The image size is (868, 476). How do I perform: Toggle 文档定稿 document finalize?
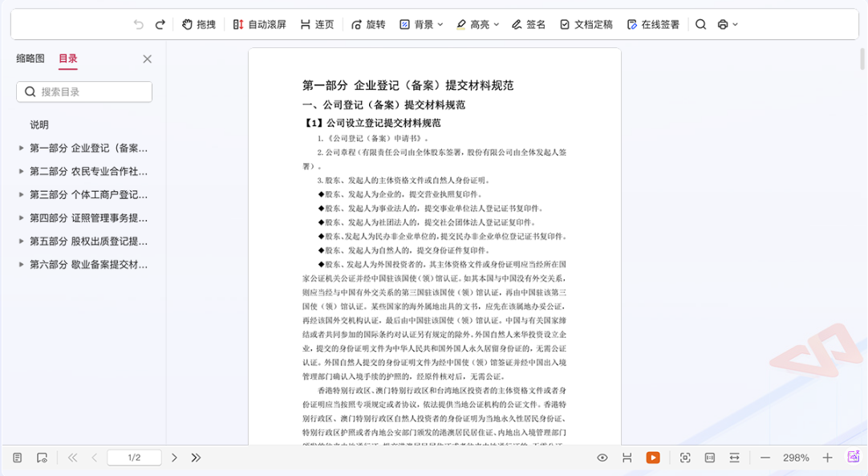click(x=586, y=25)
